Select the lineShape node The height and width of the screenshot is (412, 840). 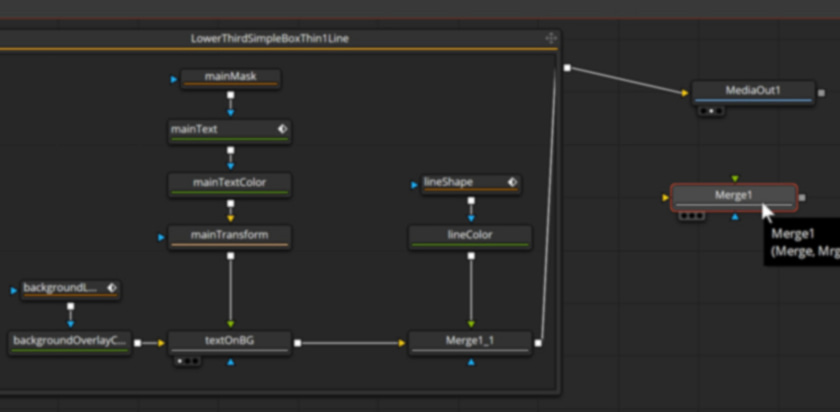pos(471,184)
